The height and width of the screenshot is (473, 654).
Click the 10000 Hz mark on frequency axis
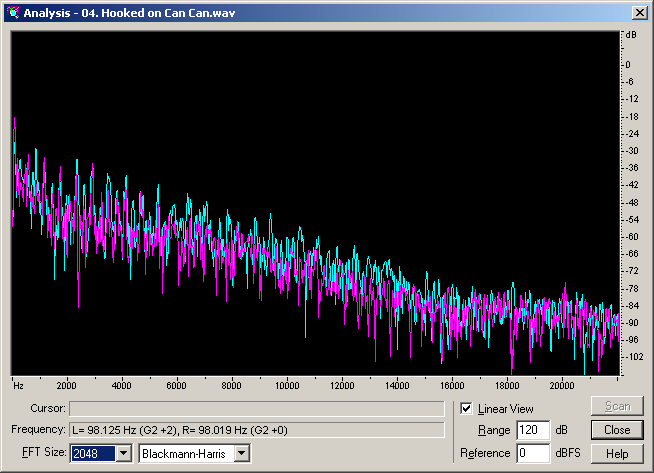(288, 385)
